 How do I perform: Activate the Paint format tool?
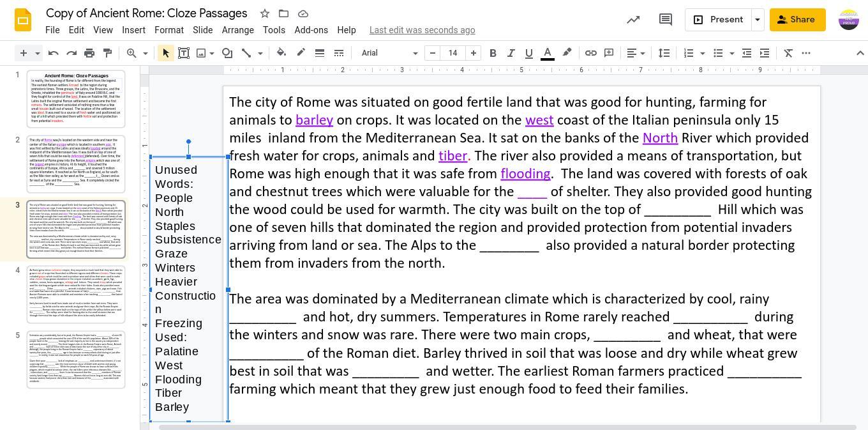(x=107, y=53)
